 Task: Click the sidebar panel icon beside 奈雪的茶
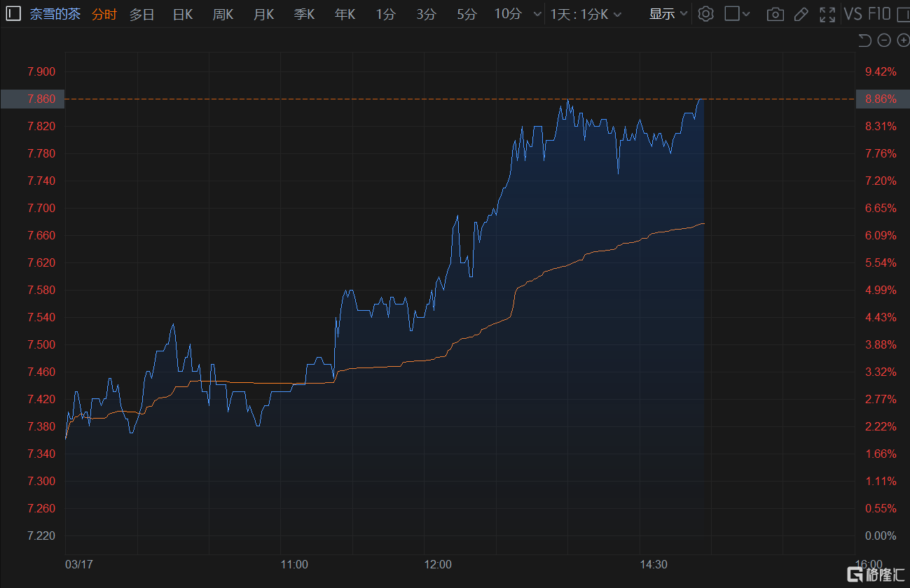13,13
